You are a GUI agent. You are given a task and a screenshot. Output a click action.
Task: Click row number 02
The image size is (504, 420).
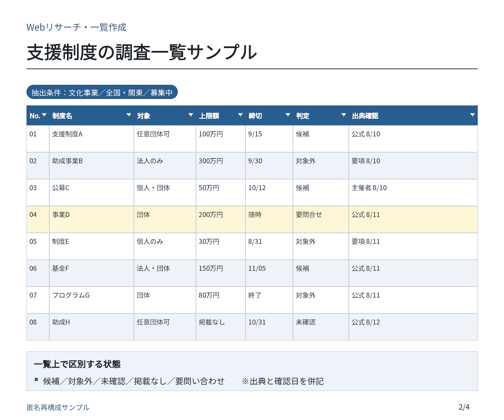click(x=38, y=165)
